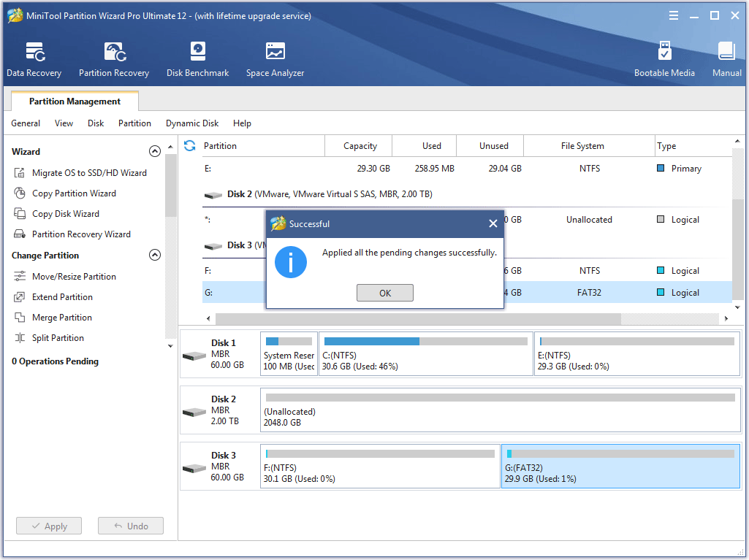Sort by the Used column header
749x560 pixels.
pyautogui.click(x=425, y=145)
